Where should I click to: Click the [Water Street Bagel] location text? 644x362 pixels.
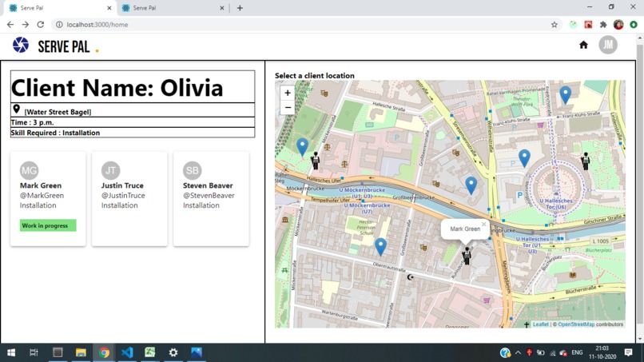pyautogui.click(x=58, y=112)
